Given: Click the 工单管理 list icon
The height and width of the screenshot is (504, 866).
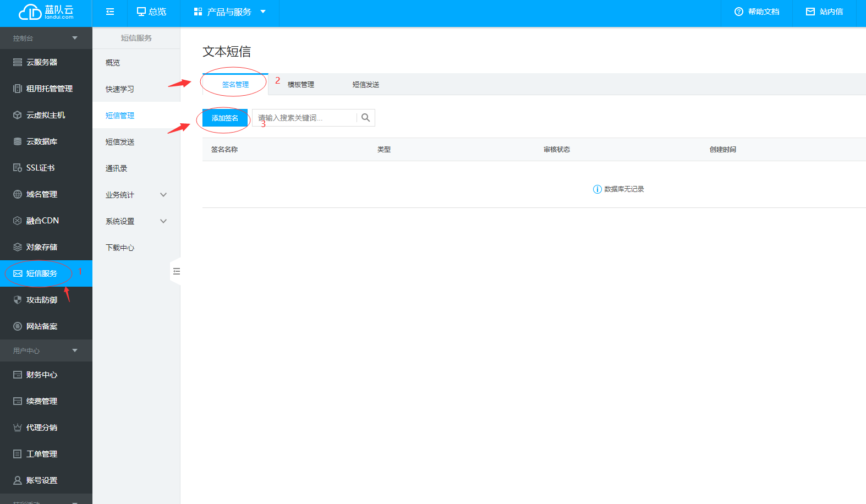Looking at the screenshot, I should [x=18, y=454].
